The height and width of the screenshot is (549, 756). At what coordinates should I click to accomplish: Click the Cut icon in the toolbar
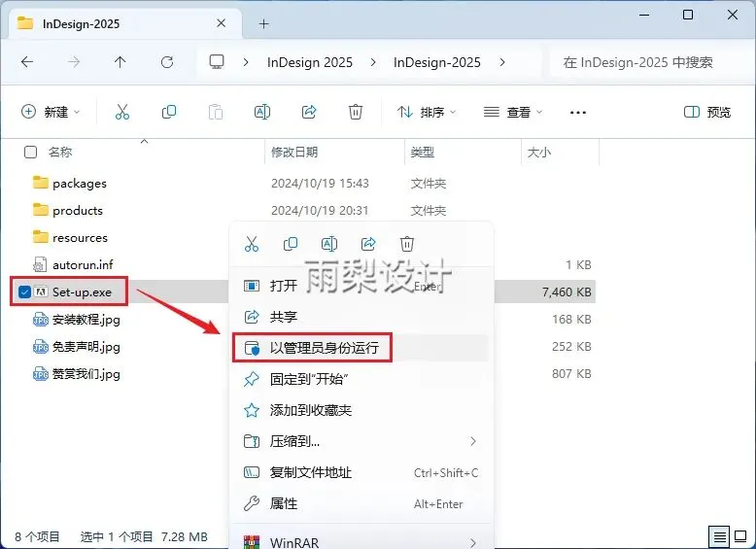(x=122, y=113)
